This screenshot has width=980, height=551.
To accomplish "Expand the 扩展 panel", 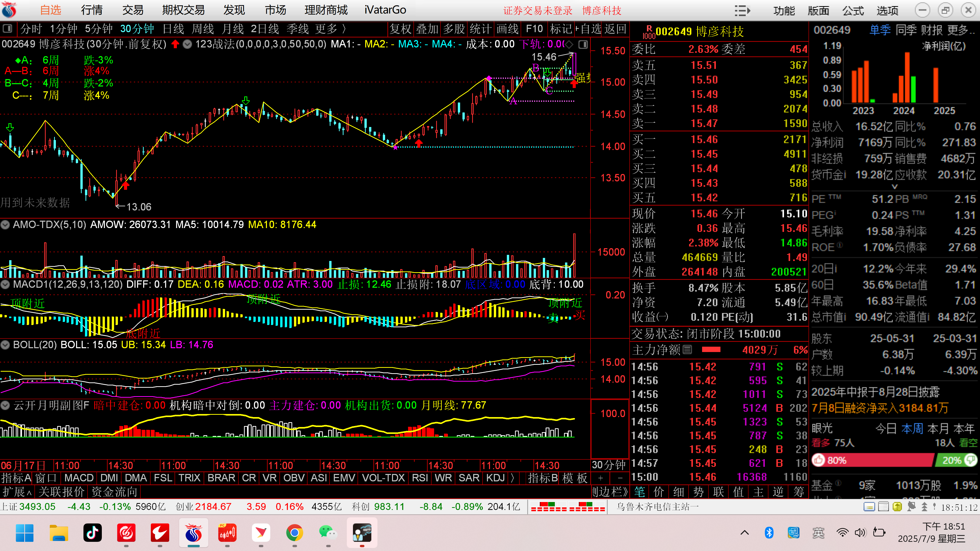I will [18, 492].
